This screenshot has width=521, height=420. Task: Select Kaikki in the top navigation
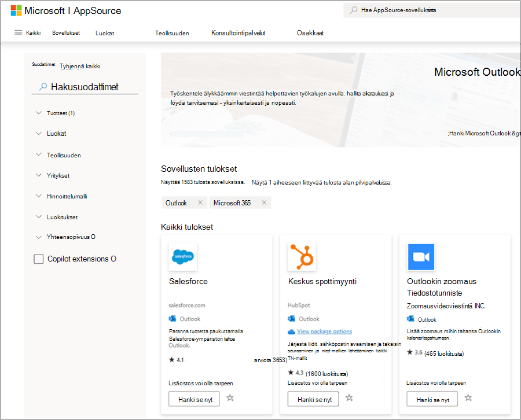33,33
